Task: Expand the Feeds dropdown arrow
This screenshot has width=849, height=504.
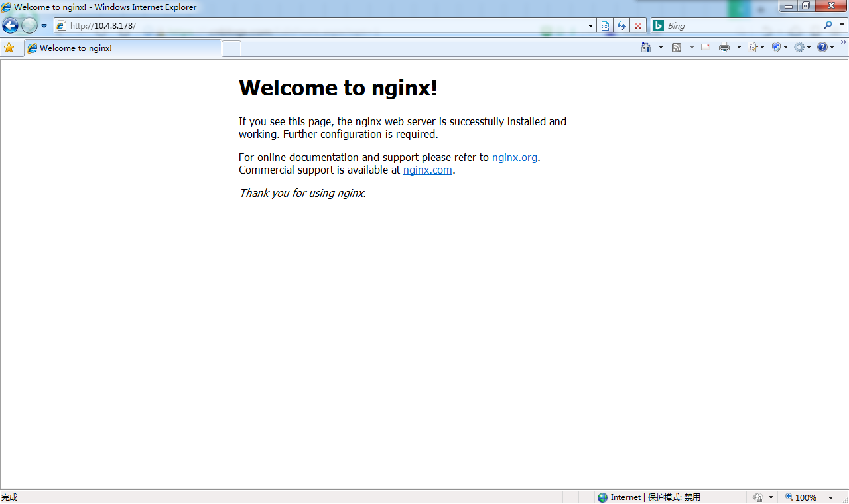Action: pos(692,47)
